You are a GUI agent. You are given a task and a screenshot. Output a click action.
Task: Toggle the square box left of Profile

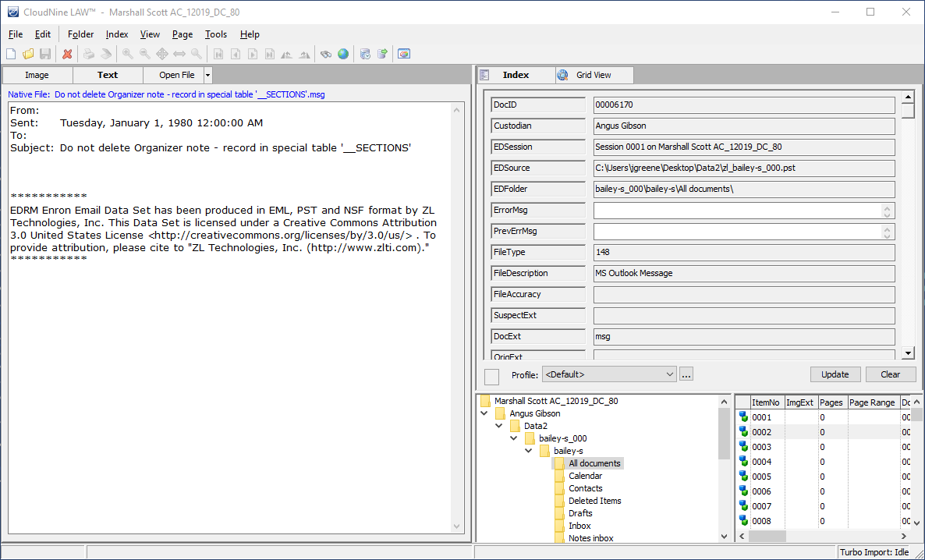[x=491, y=377]
